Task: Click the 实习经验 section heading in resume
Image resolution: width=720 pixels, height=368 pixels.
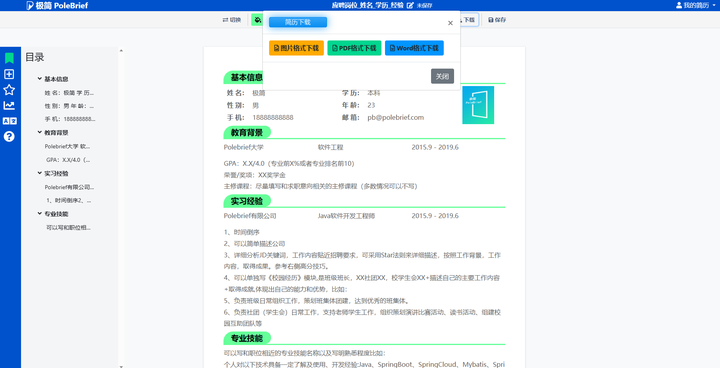Action: (247, 201)
